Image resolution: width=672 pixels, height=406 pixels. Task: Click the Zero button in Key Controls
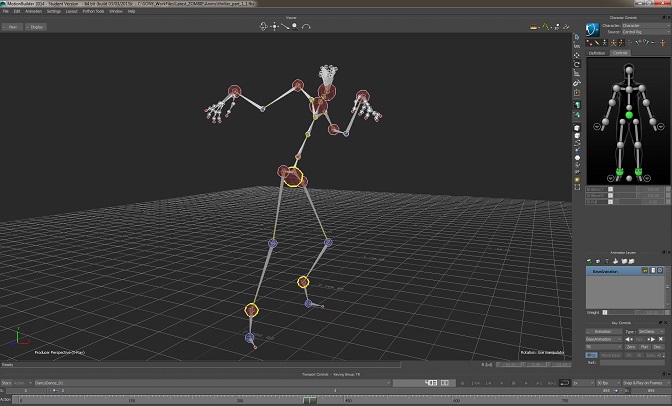click(x=630, y=347)
